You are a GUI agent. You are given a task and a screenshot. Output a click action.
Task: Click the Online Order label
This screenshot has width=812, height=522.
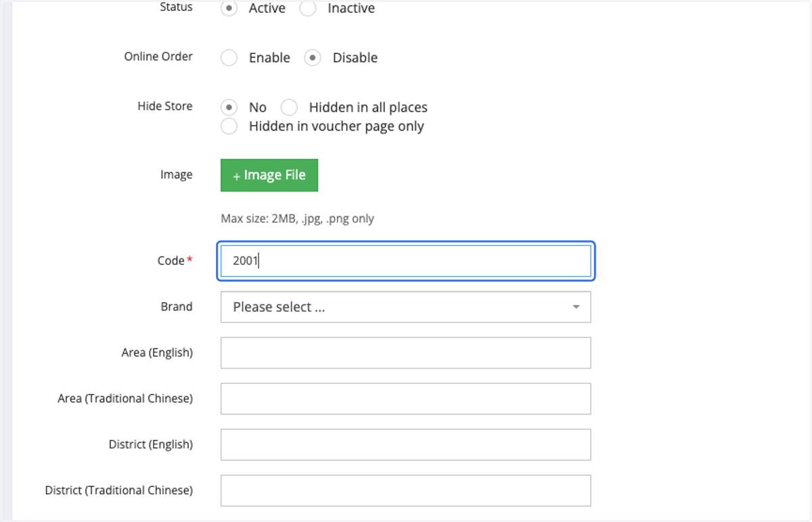click(x=158, y=57)
